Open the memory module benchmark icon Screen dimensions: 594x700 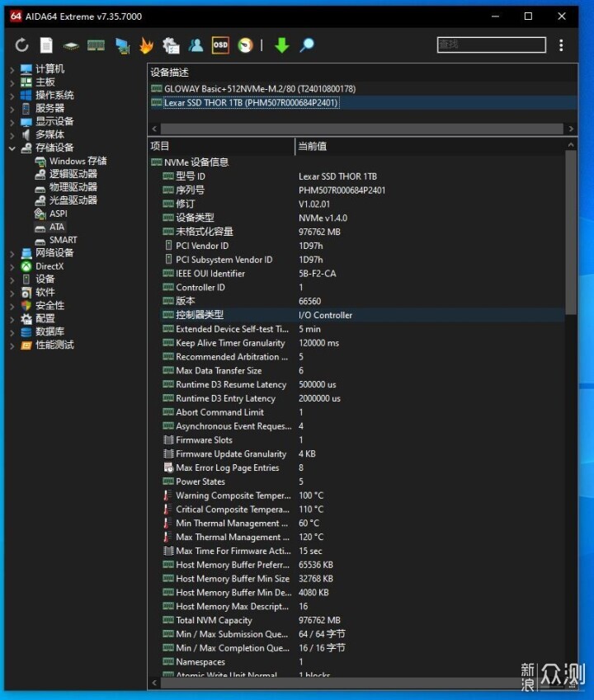click(96, 45)
